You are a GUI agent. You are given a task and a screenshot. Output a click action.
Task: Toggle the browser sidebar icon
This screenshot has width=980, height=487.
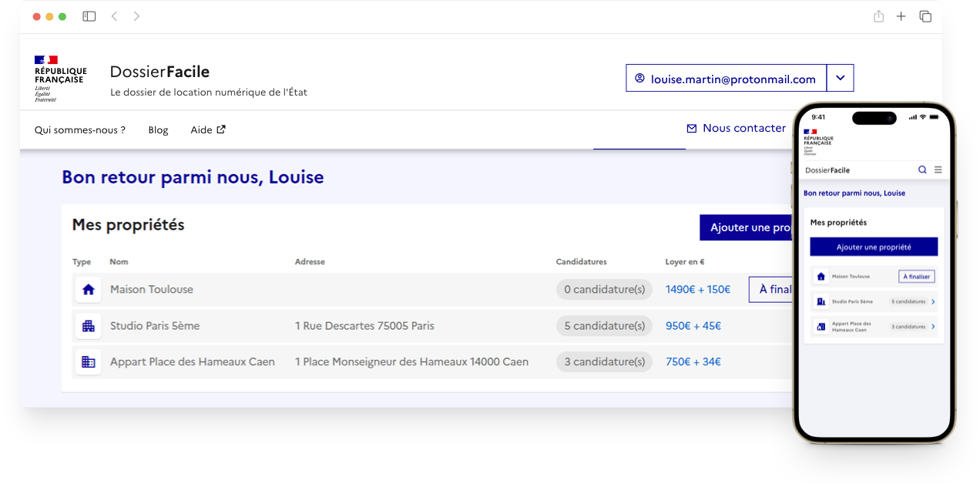[89, 16]
